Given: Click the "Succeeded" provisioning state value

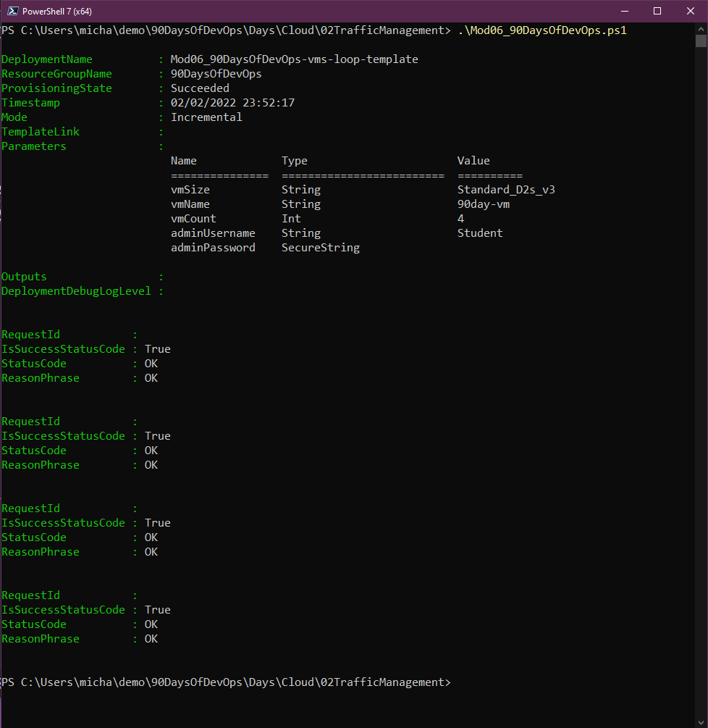Looking at the screenshot, I should (x=200, y=88).
